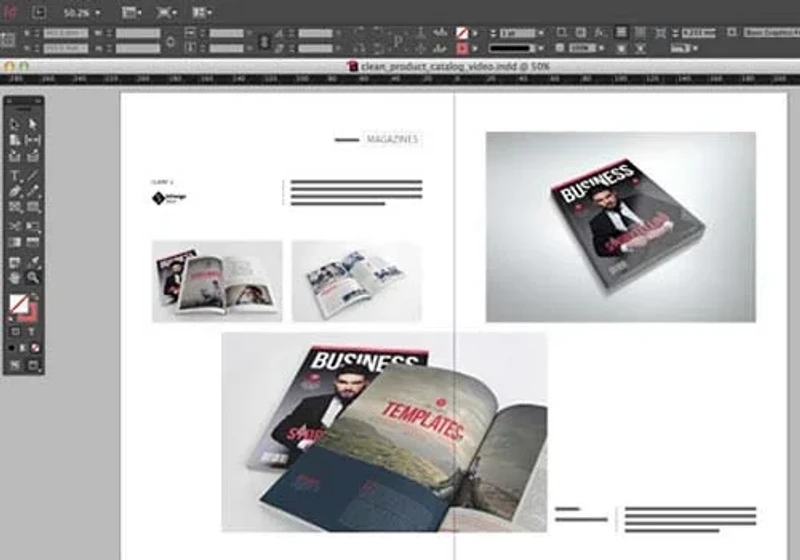Click the green window zoom button
Image resolution: width=800 pixels, height=560 pixels.
[x=24, y=66]
